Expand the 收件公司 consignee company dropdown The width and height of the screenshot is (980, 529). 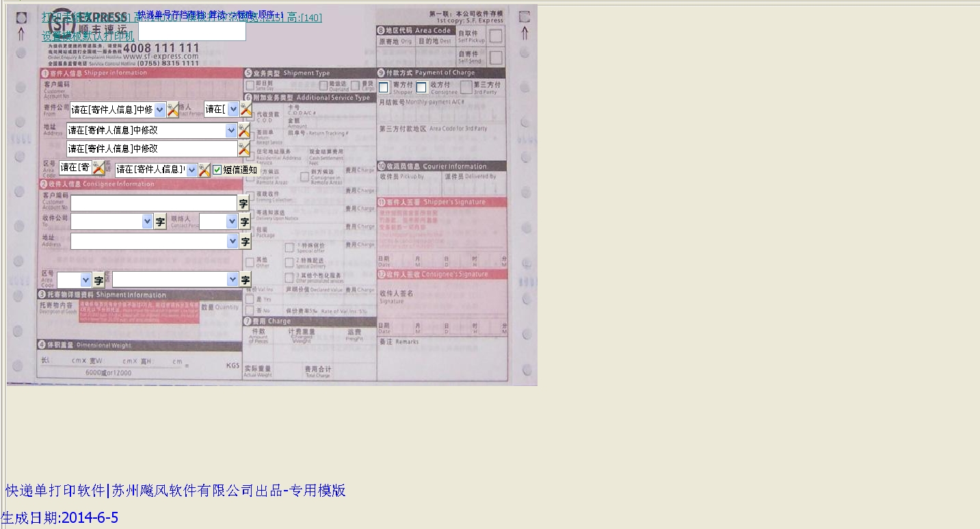(x=147, y=222)
